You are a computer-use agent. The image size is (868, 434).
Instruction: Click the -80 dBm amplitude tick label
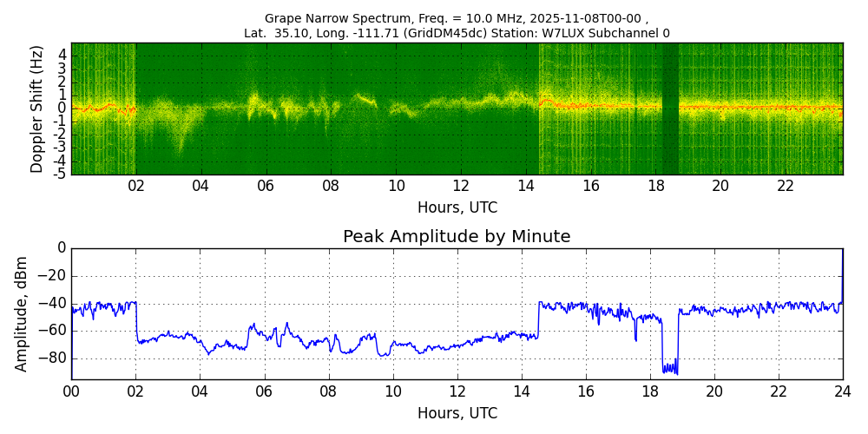tap(52, 358)
